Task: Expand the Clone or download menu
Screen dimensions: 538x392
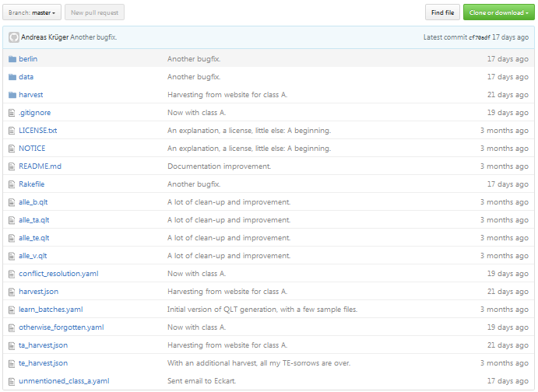Action: pyautogui.click(x=499, y=12)
